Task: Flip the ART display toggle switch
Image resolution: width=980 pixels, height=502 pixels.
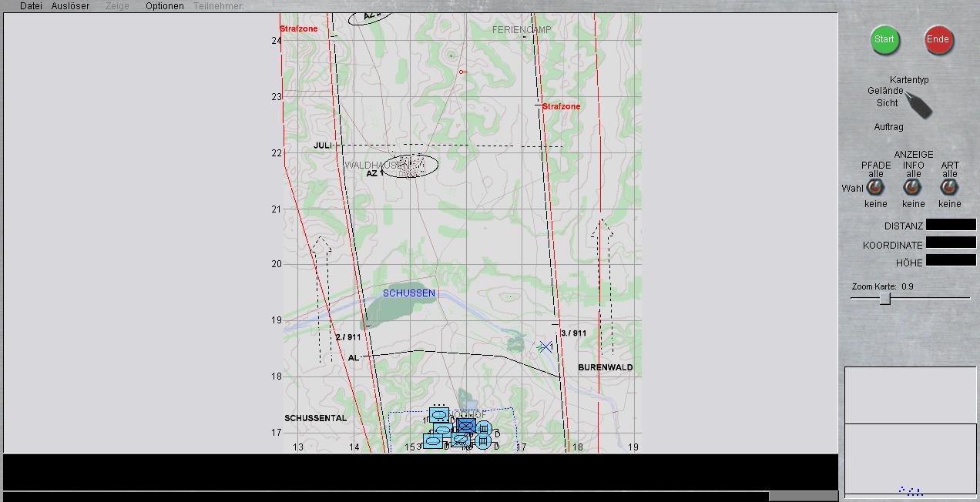Action: (950, 187)
